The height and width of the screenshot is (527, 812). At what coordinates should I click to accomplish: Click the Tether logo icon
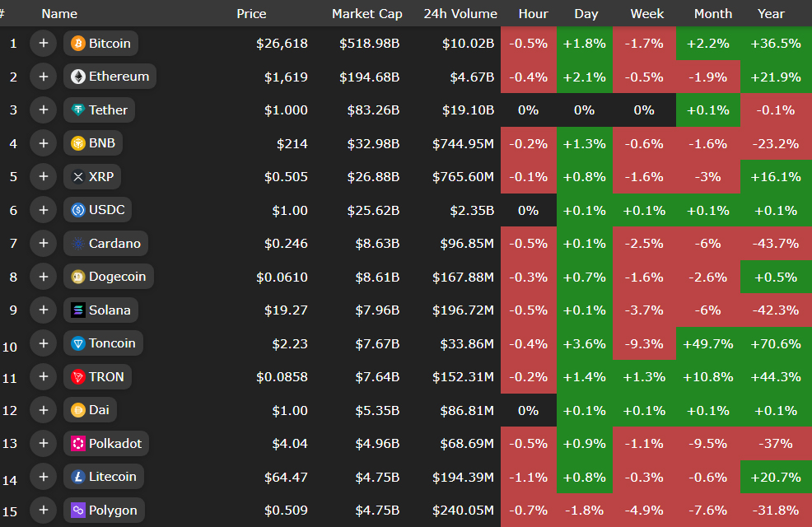pos(78,110)
